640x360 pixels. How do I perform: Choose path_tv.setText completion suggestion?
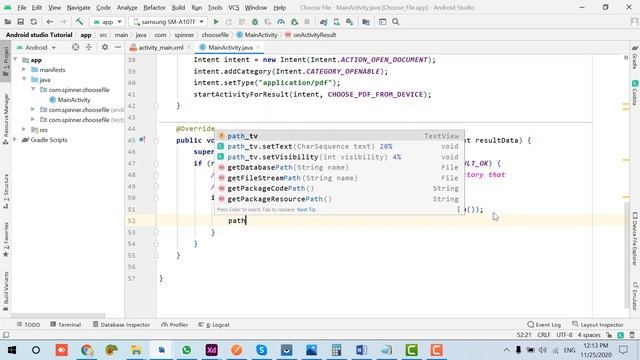(x=339, y=146)
